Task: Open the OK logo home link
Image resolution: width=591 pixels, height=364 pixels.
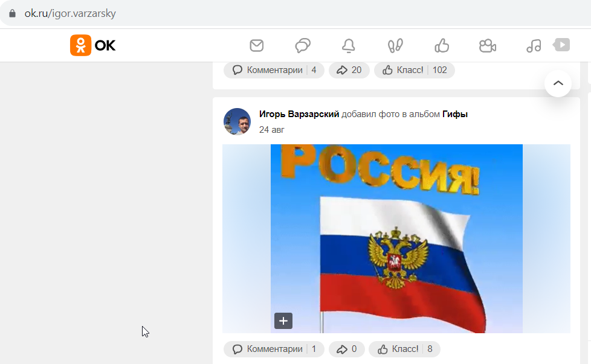Action: pos(92,45)
